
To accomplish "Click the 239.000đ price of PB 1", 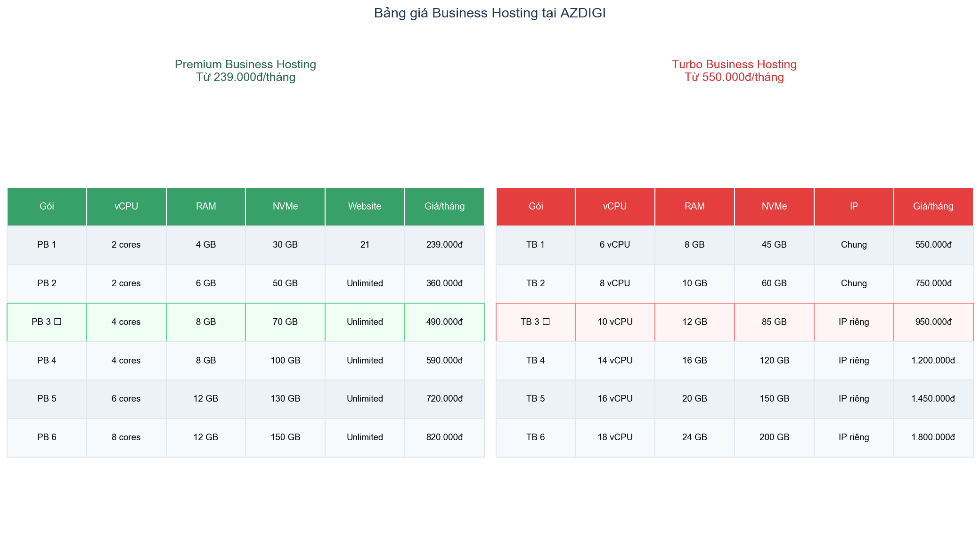I will pyautogui.click(x=444, y=245).
